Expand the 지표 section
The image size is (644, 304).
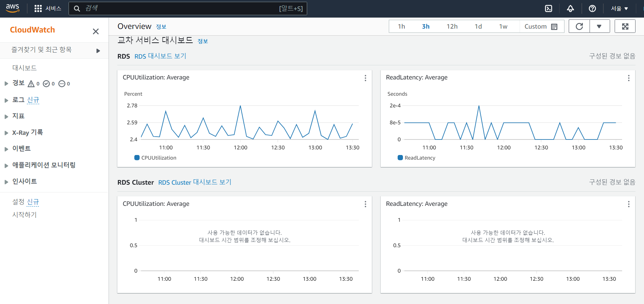(6, 117)
